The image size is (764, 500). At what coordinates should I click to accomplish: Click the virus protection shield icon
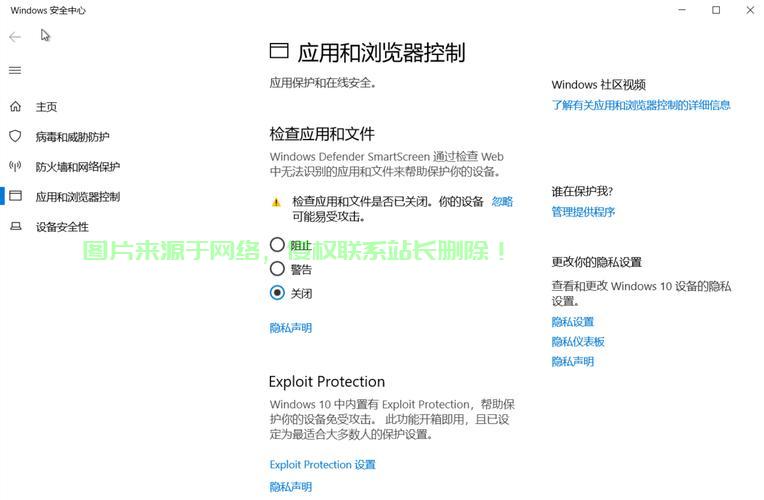tap(15, 136)
